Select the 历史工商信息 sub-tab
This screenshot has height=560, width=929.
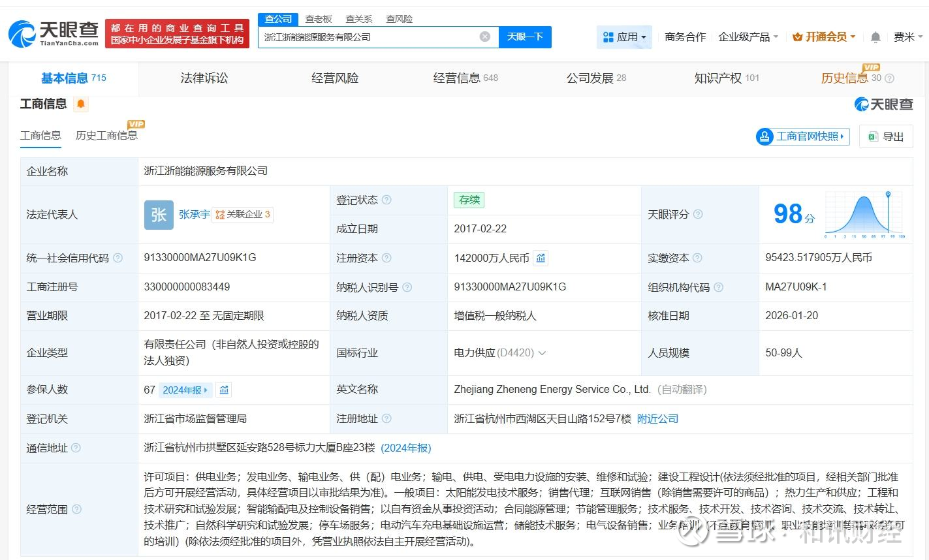click(x=106, y=135)
